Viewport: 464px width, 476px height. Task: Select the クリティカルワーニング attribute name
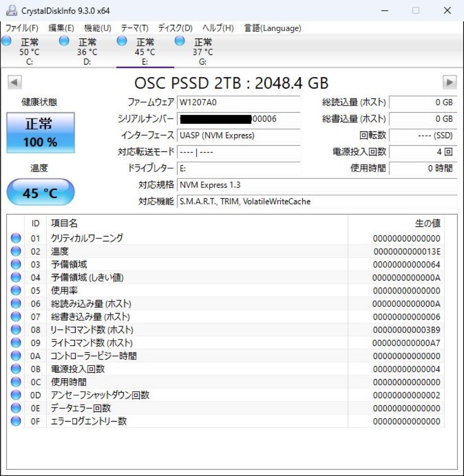pyautogui.click(x=87, y=238)
